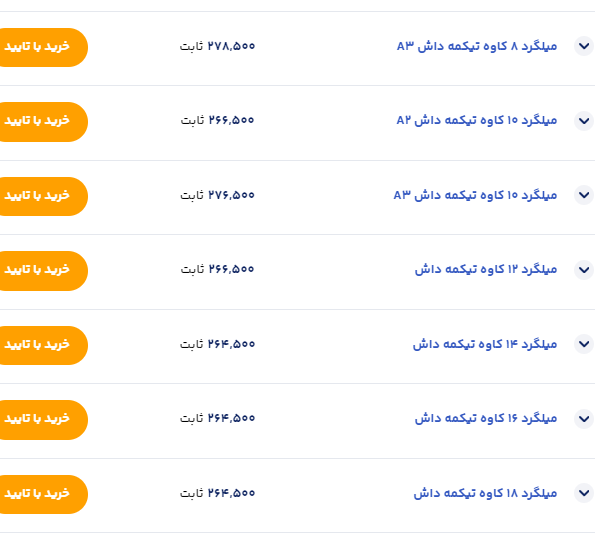Open the میلگرد 18 کاوه تیکمه داش link
Image resolution: width=606 pixels, height=537 pixels.
coord(486,493)
